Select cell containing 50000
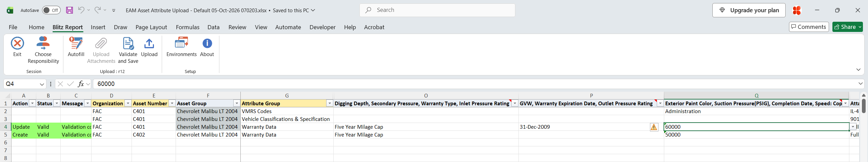Image resolution: width=868 pixels, height=162 pixels. tap(756, 135)
